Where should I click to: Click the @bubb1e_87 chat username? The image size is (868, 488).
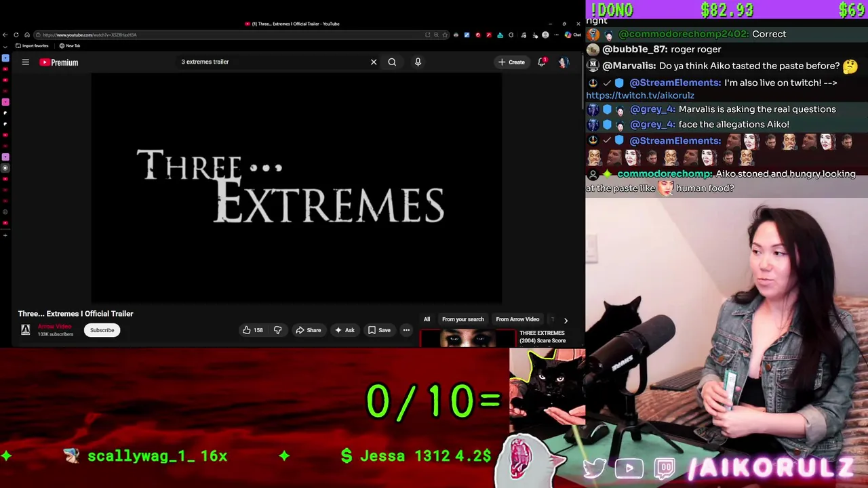click(x=635, y=49)
